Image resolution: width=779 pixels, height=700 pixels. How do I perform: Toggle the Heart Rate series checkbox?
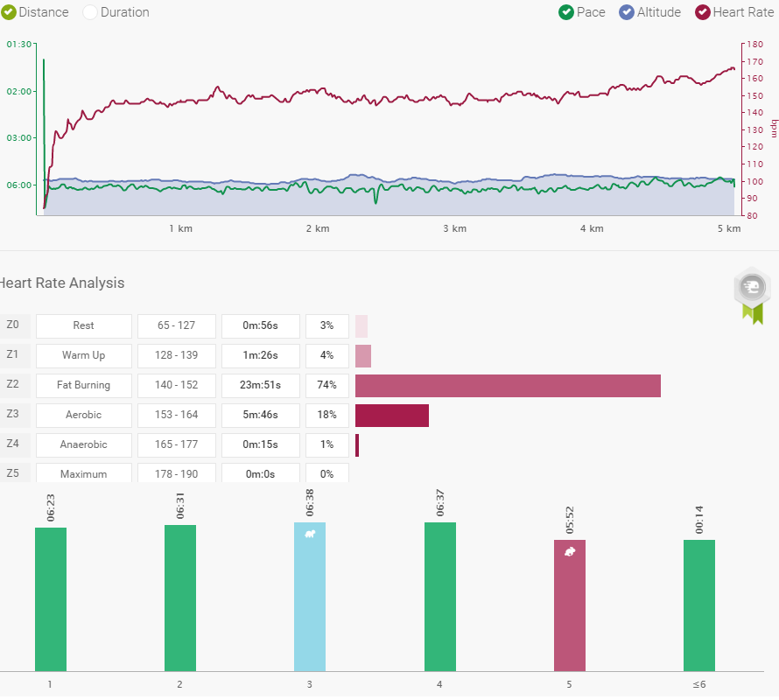click(x=703, y=12)
